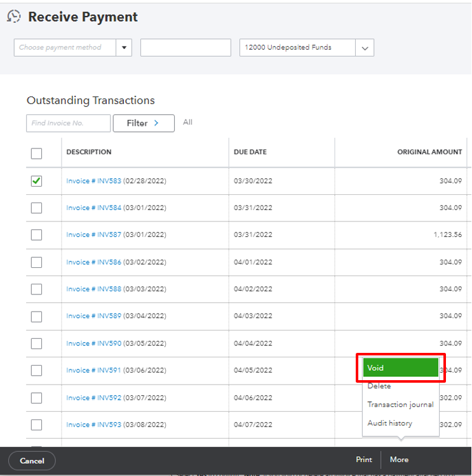Click the ORIGINAL AMOUNT column header
Image resolution: width=472 pixels, height=476 pixels.
coord(429,152)
